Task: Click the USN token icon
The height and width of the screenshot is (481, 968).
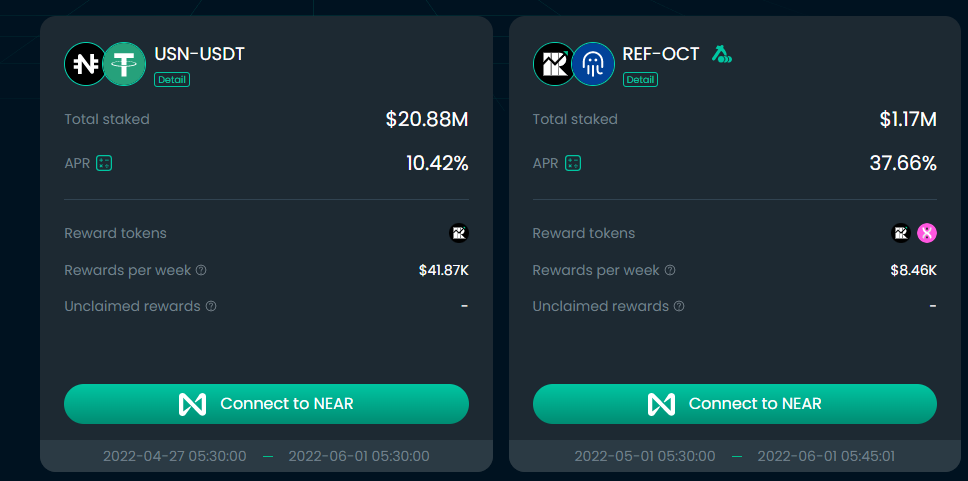Action: (x=86, y=64)
